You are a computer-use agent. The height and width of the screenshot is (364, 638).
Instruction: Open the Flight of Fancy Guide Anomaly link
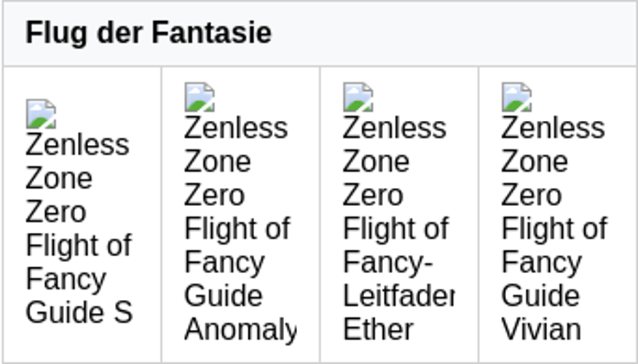tap(240, 228)
